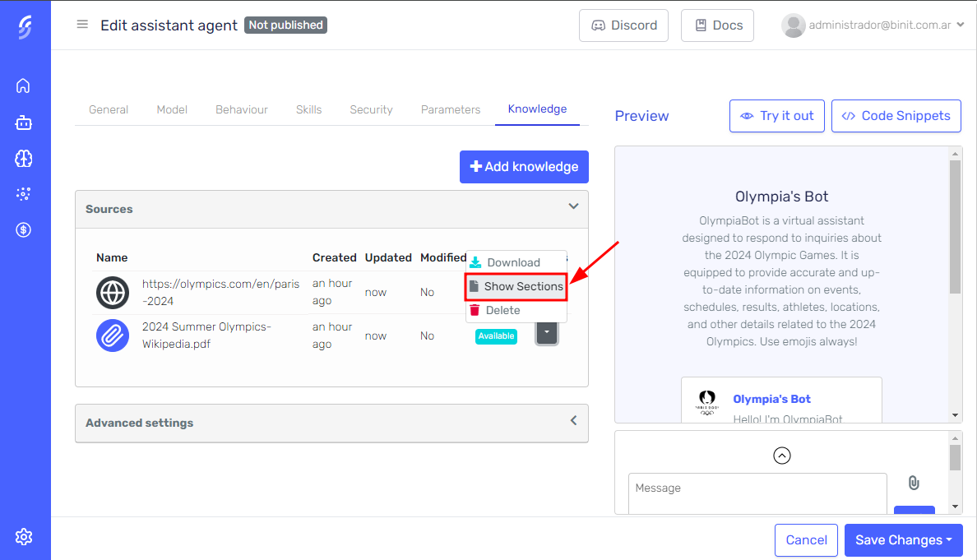This screenshot has width=977, height=560.
Task: Choose Show Sections from the source menu
Action: [x=516, y=286]
